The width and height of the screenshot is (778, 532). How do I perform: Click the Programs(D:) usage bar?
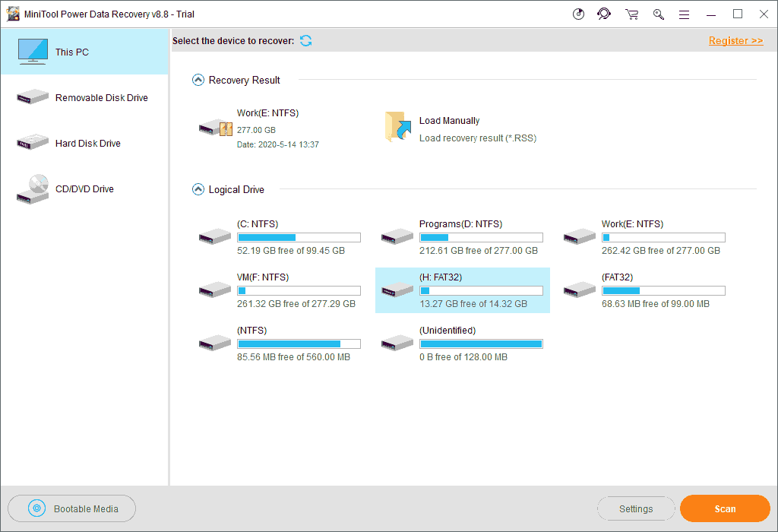tap(481, 237)
